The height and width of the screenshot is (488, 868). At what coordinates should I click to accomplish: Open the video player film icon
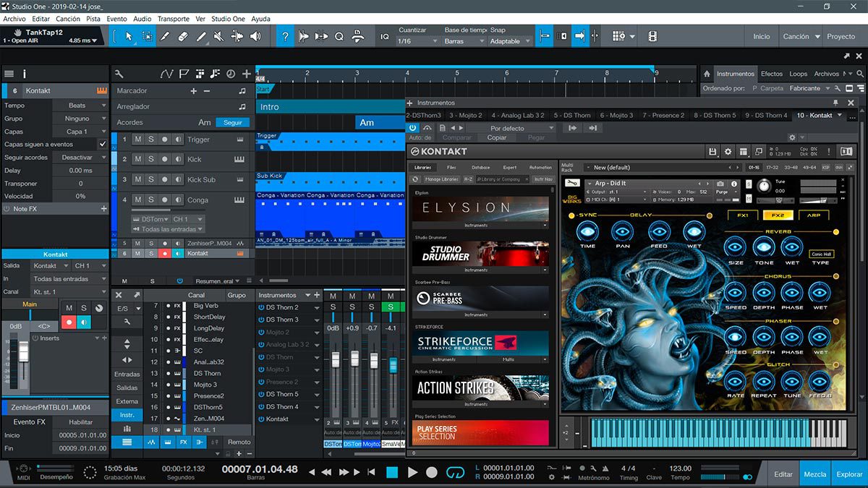tap(652, 36)
